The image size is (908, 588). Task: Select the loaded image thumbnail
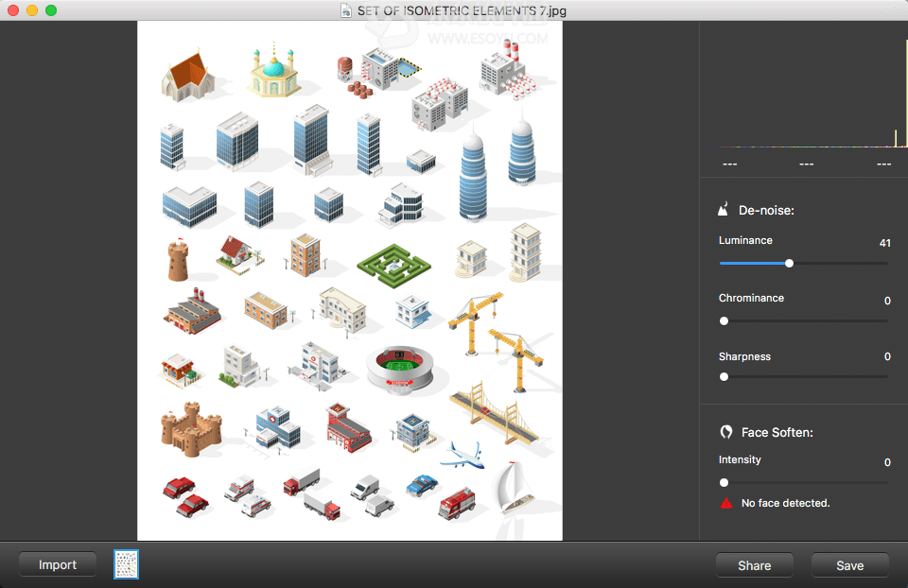click(x=127, y=564)
